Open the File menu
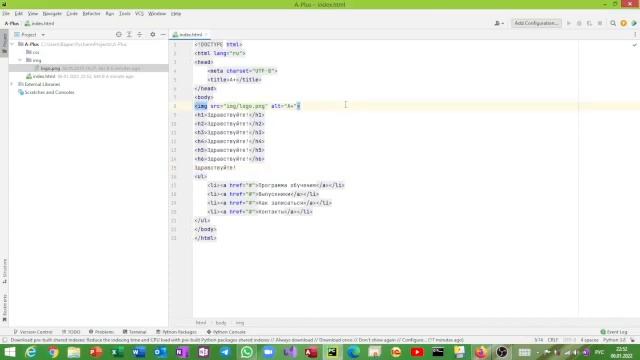This screenshot has width=640, height=360. pyautogui.click(x=6, y=13)
